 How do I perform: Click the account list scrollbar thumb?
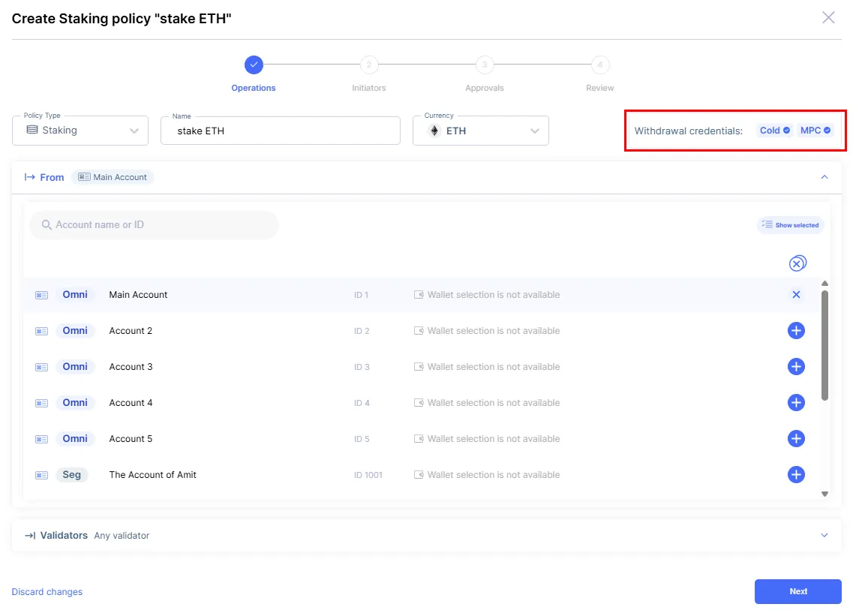click(x=824, y=346)
